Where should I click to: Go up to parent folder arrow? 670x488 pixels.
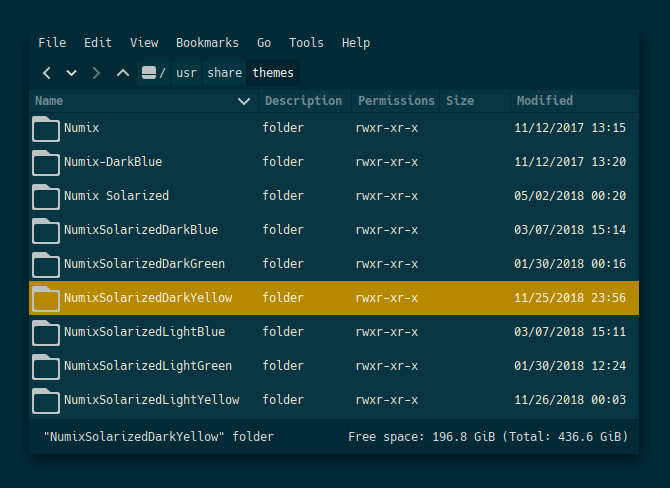point(122,73)
